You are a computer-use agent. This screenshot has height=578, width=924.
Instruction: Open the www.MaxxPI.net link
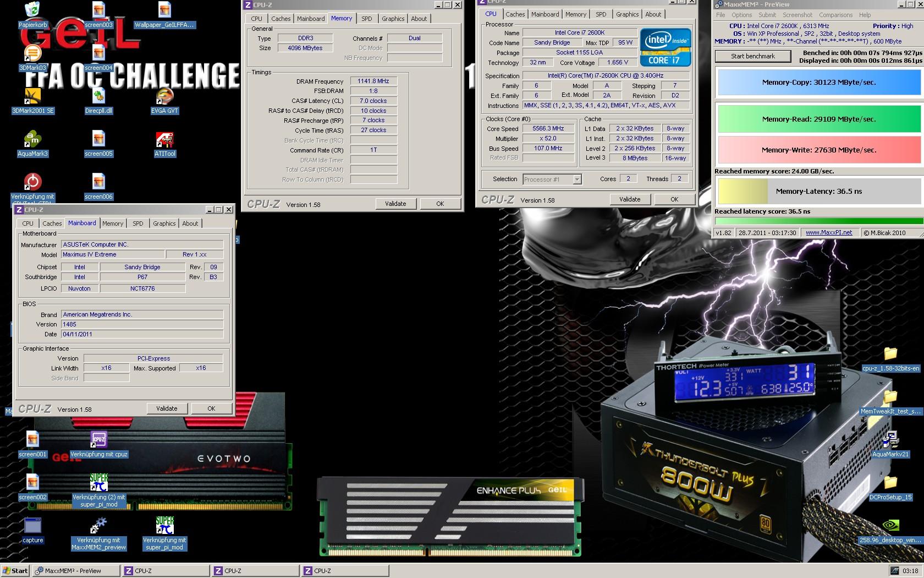tap(829, 232)
